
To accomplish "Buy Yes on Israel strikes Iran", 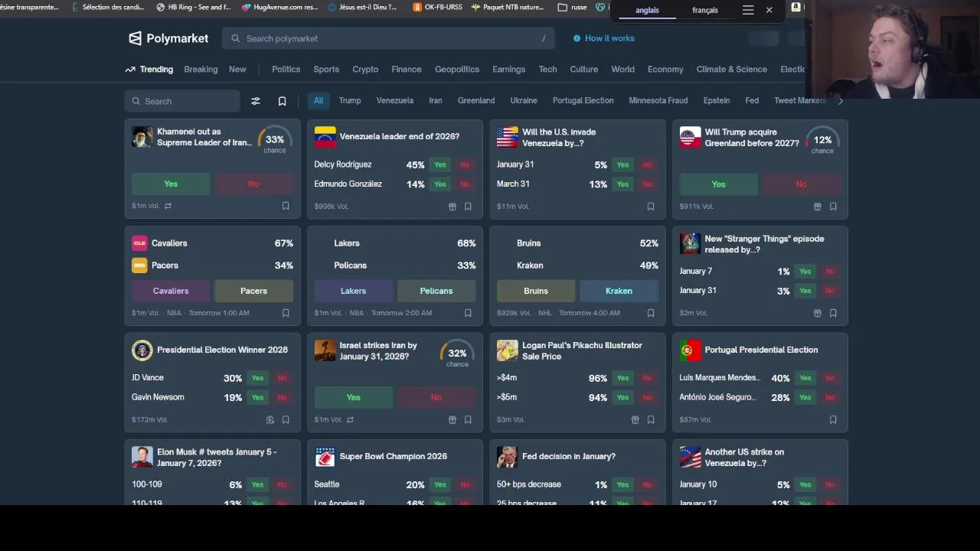I will [x=353, y=397].
